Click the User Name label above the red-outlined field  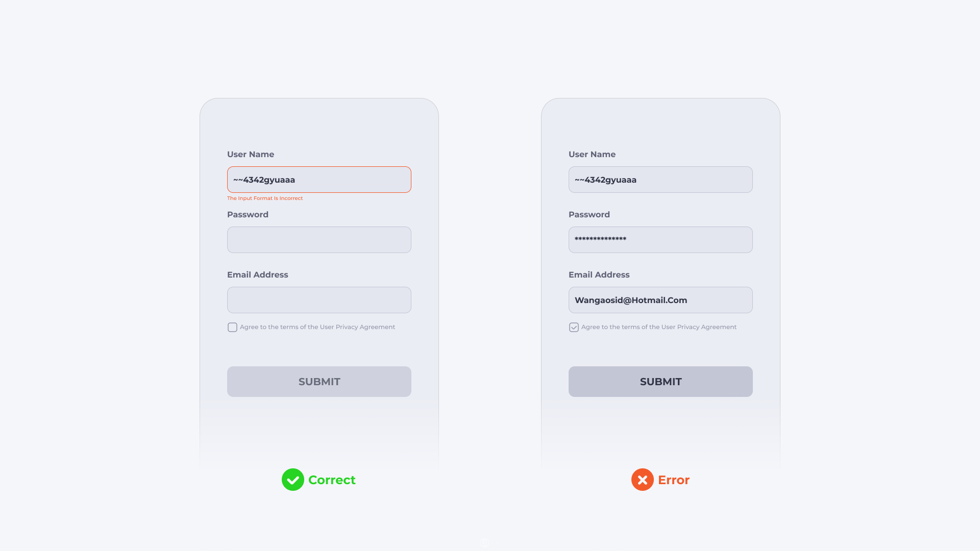click(x=251, y=155)
